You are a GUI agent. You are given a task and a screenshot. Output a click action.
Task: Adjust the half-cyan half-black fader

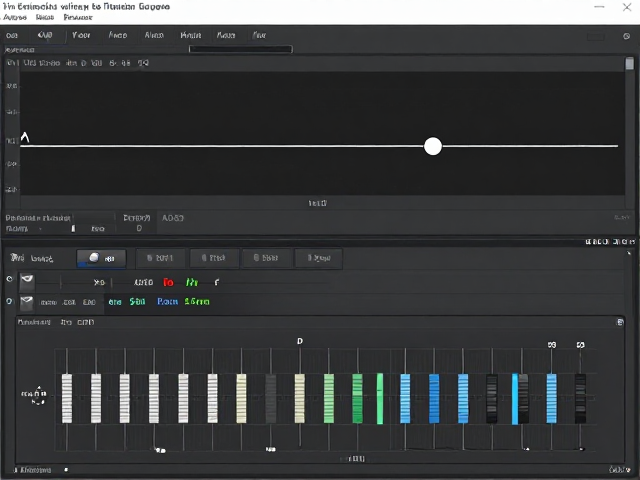point(520,399)
